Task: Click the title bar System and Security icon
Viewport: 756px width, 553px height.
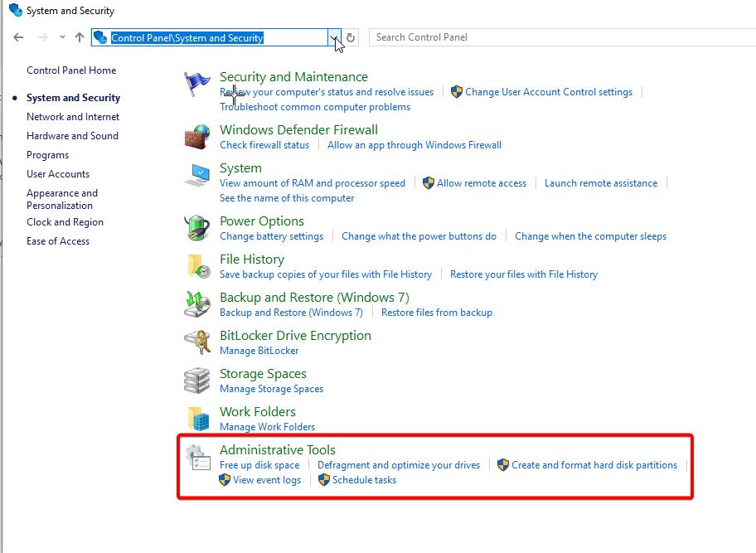Action: (16, 10)
